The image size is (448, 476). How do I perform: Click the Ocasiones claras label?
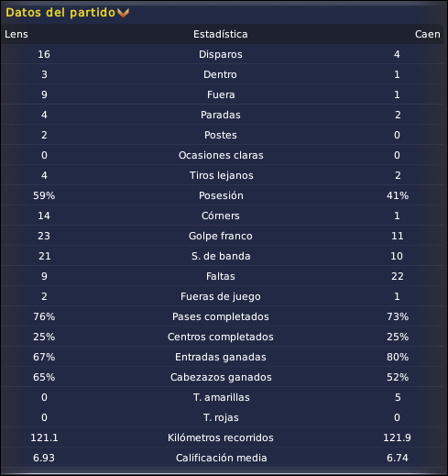[221, 155]
